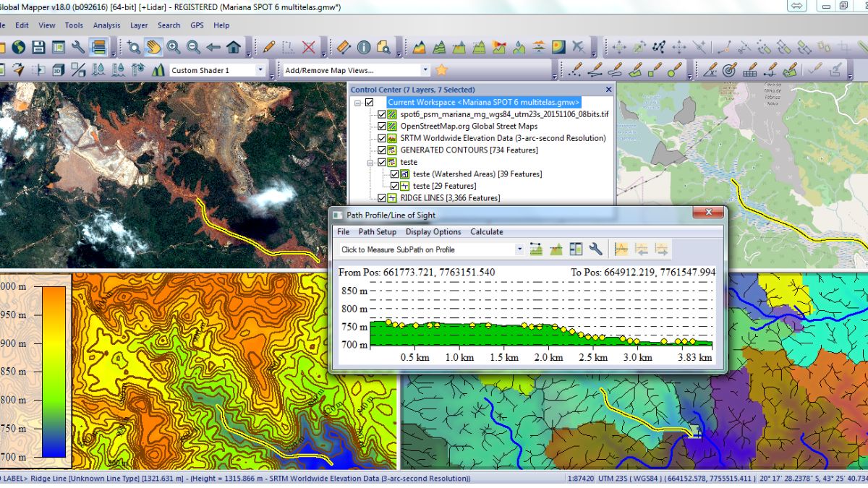This screenshot has width=868, height=488.
Task: Click the wrench settings icon in Path Profile
Action: [596, 248]
